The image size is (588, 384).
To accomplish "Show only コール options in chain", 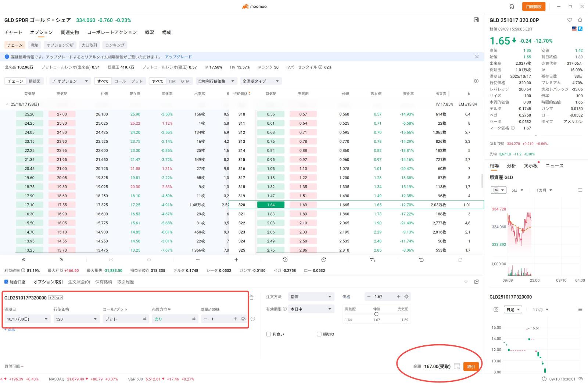I will coord(120,81).
